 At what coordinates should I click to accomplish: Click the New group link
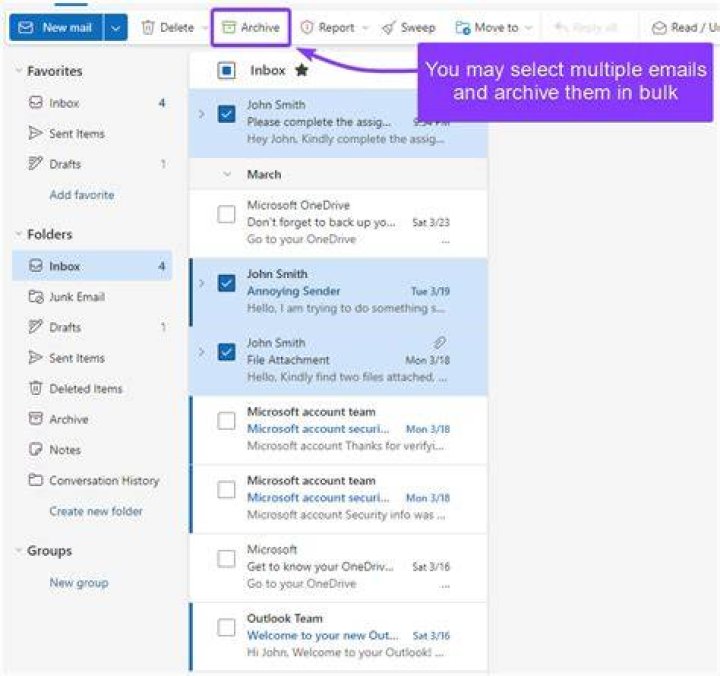pyautogui.click(x=79, y=583)
